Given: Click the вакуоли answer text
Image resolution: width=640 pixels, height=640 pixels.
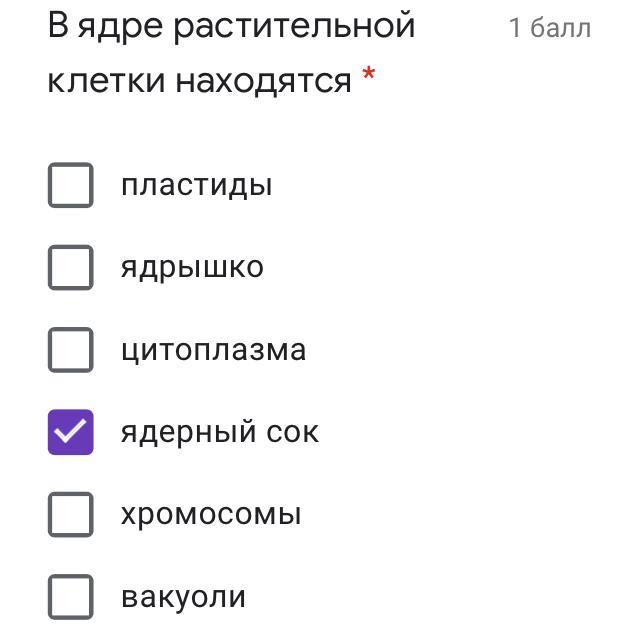Looking at the screenshot, I should (x=183, y=597).
